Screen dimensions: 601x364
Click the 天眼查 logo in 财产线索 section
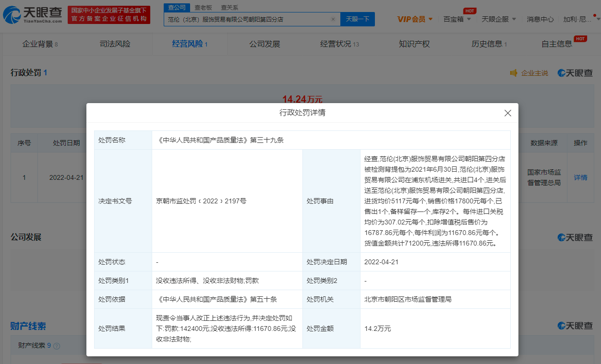pos(575,326)
